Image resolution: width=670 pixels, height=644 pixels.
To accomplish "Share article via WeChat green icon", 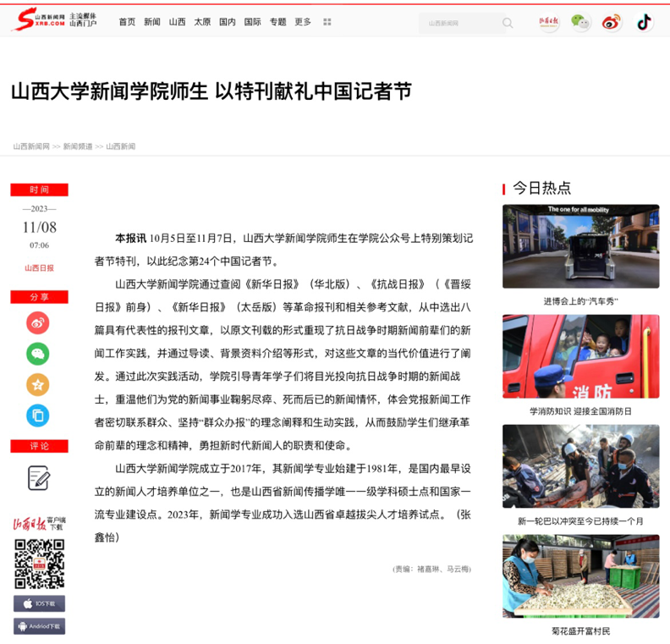I will pyautogui.click(x=38, y=354).
